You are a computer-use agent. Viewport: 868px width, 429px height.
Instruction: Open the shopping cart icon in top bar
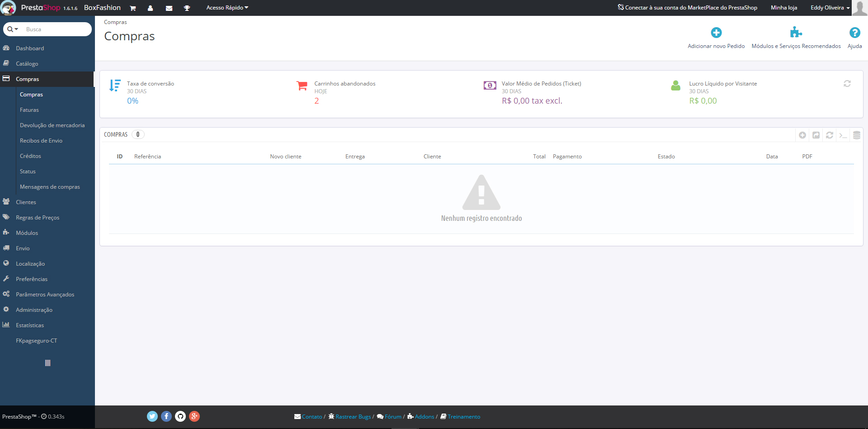click(133, 8)
